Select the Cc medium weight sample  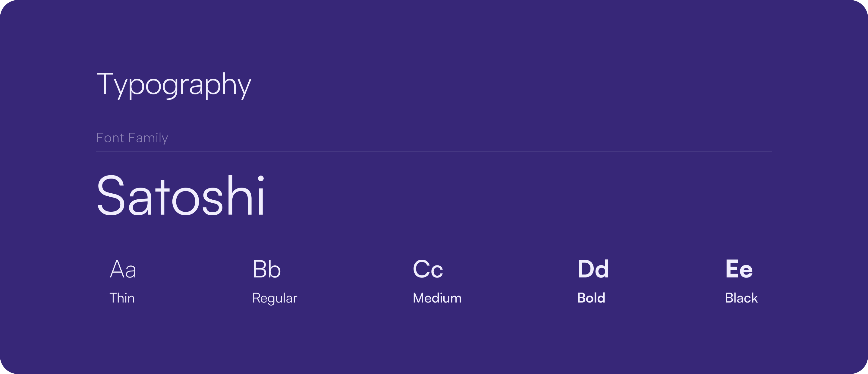pos(428,269)
